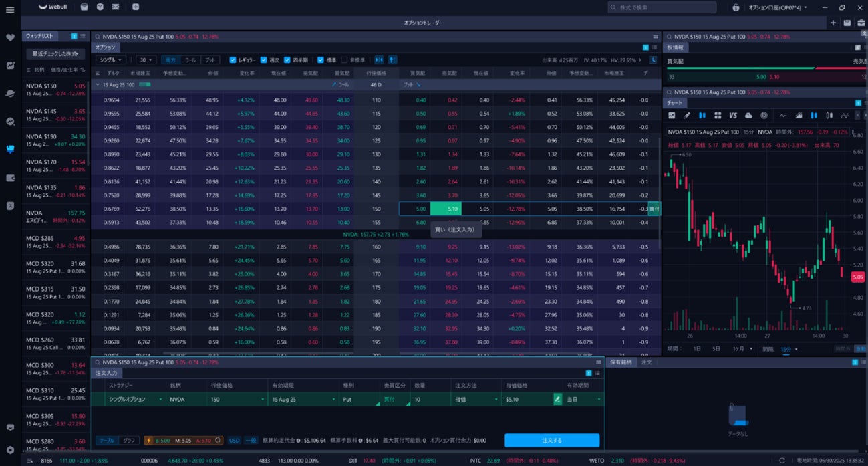868x466 pixels.
Task: Click the cube icon in the title bar
Action: pyautogui.click(x=100, y=7)
